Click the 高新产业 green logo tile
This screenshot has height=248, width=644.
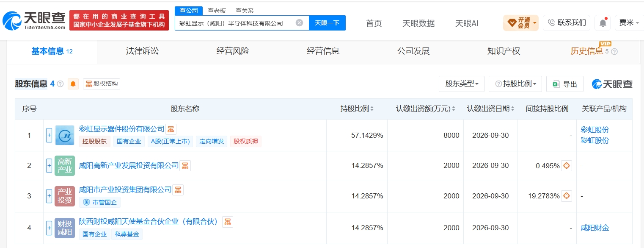click(65, 166)
